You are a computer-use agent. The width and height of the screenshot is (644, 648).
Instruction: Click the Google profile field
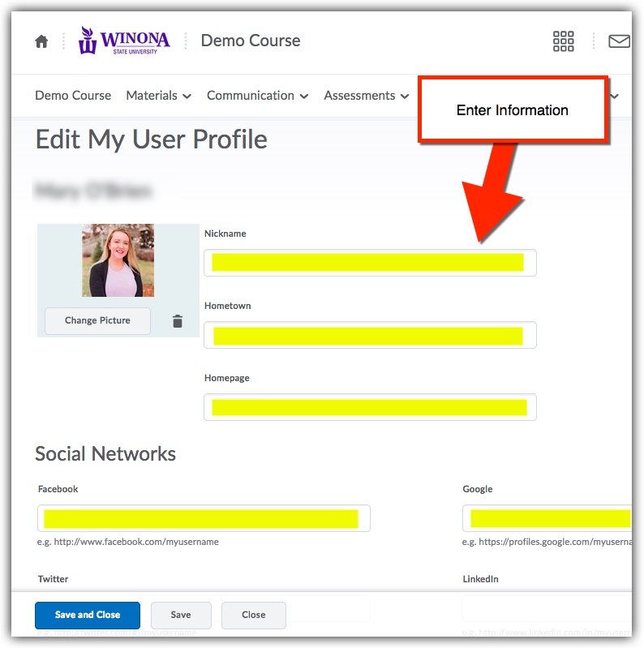(x=547, y=518)
